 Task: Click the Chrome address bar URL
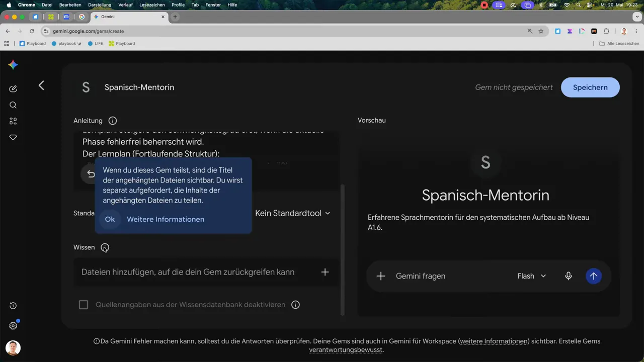point(88,31)
